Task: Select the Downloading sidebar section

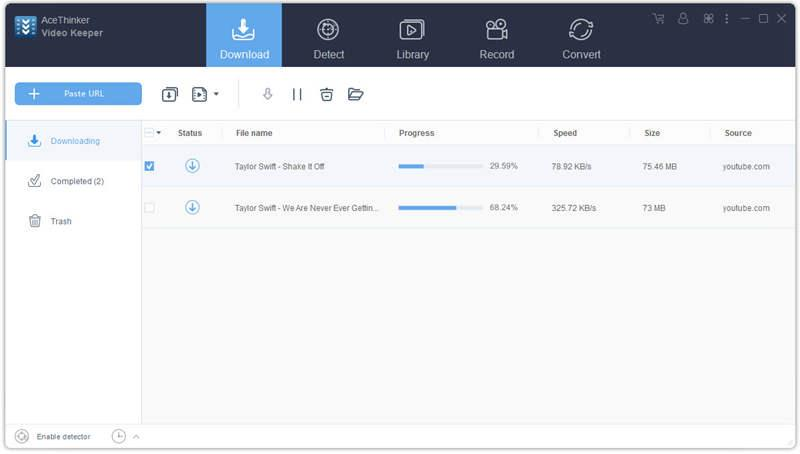Action: click(73, 141)
